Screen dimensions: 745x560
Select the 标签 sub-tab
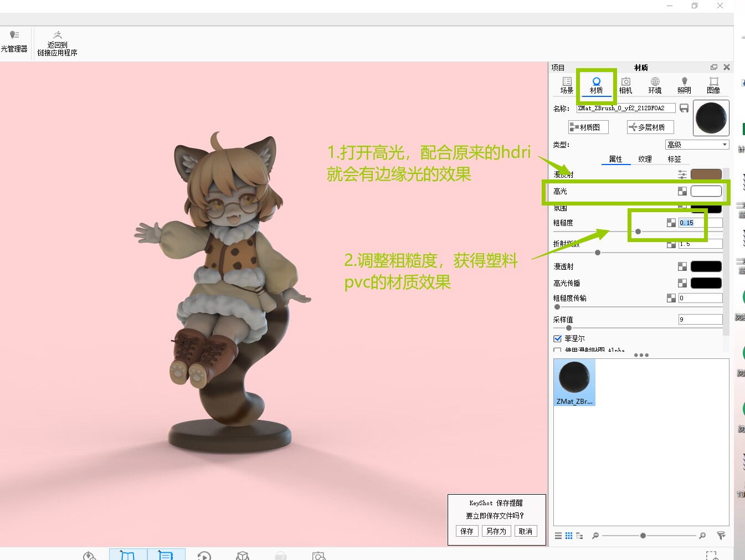(x=674, y=159)
